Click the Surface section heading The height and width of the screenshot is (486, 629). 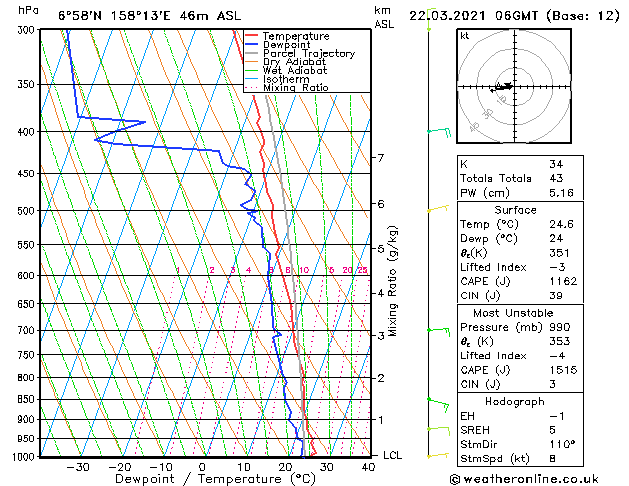tap(515, 210)
